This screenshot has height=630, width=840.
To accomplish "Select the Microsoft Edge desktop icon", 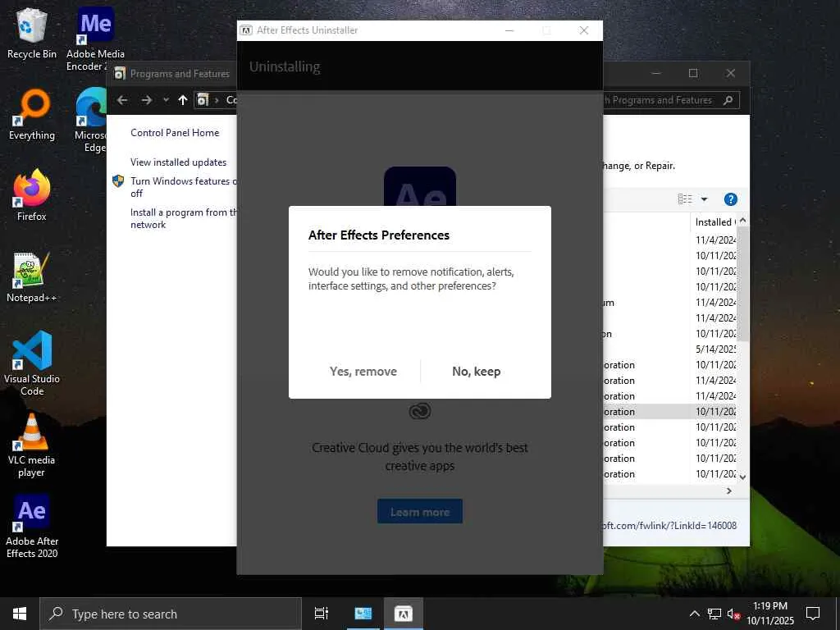I will (x=90, y=120).
